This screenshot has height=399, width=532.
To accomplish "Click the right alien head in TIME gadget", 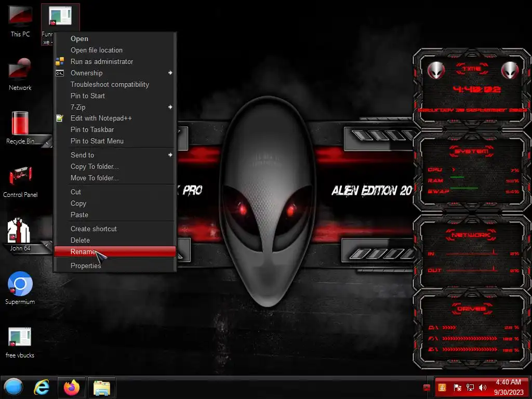I will (510, 70).
